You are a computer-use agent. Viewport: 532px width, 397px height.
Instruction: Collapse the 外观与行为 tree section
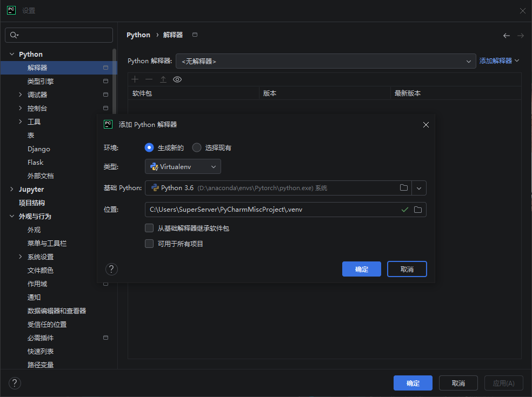[12, 216]
